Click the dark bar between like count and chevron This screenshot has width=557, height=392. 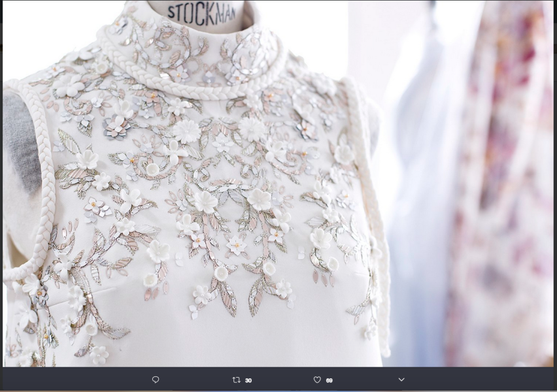click(366, 380)
